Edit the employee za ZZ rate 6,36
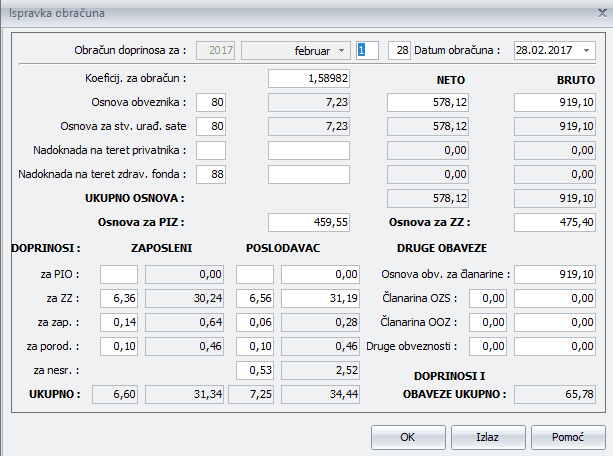The width and height of the screenshot is (613, 456). pos(119,297)
